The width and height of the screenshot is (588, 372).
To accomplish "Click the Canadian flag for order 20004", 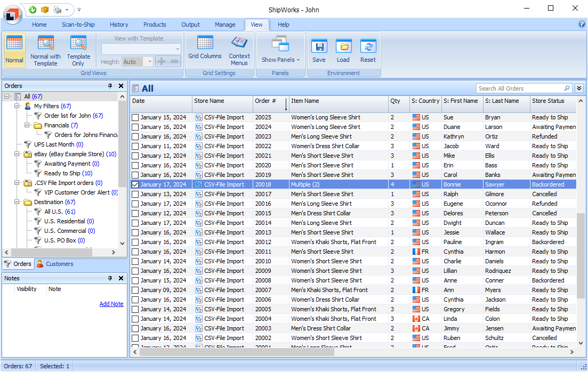I will click(x=416, y=319).
